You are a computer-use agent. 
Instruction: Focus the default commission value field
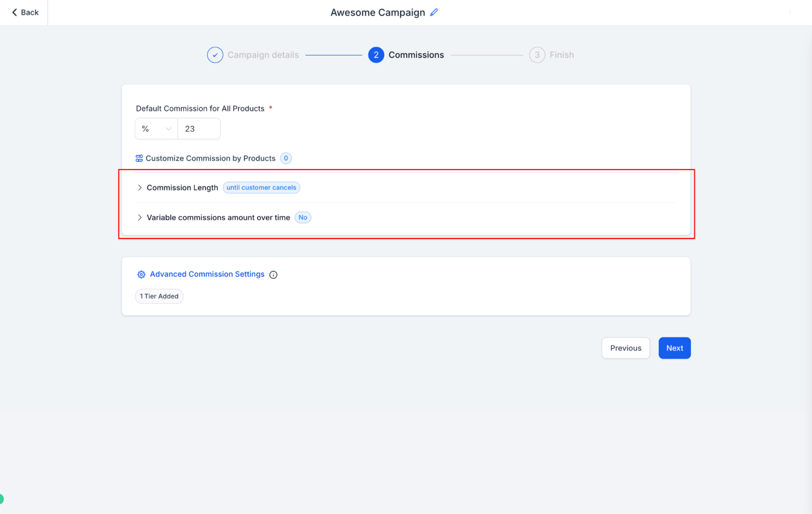199,129
